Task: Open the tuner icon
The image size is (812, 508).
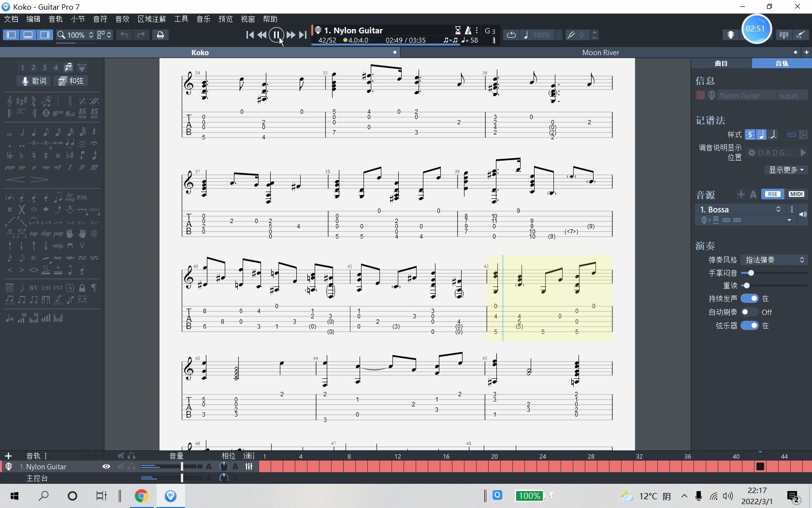Action: (x=784, y=35)
